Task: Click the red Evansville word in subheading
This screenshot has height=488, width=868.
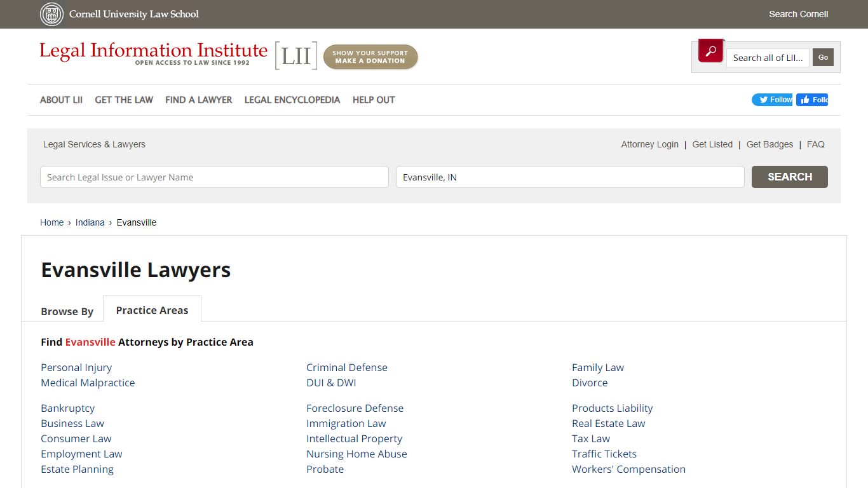Action: pos(90,342)
